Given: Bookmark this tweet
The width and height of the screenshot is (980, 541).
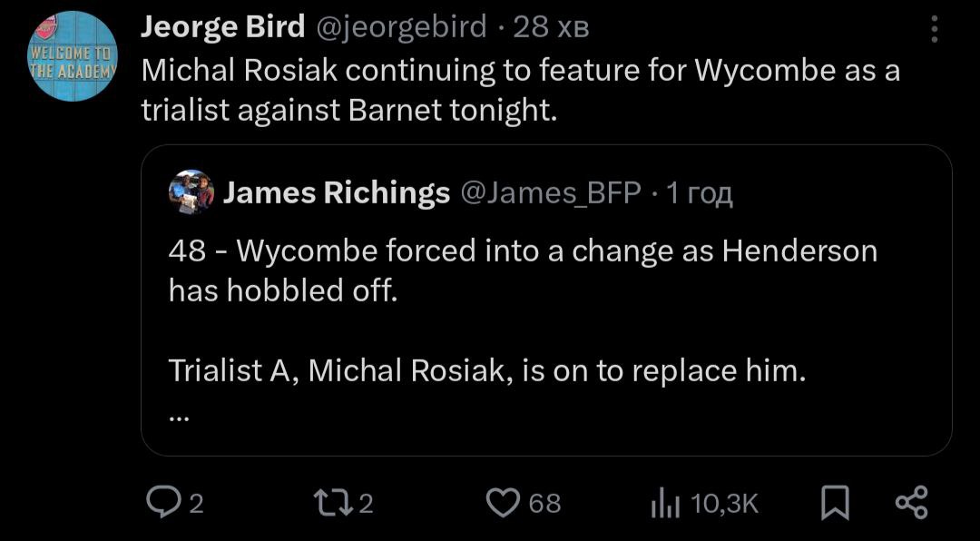Looking at the screenshot, I should coord(832,503).
